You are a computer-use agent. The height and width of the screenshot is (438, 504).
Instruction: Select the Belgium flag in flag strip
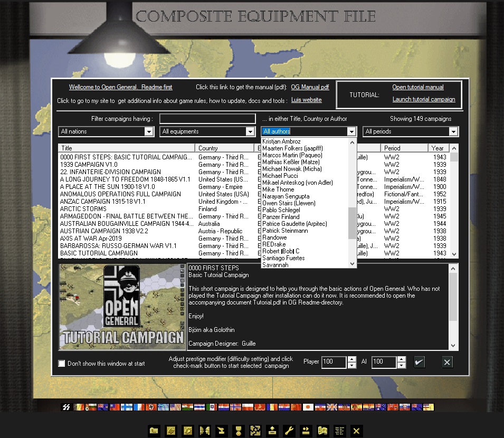(x=79, y=407)
